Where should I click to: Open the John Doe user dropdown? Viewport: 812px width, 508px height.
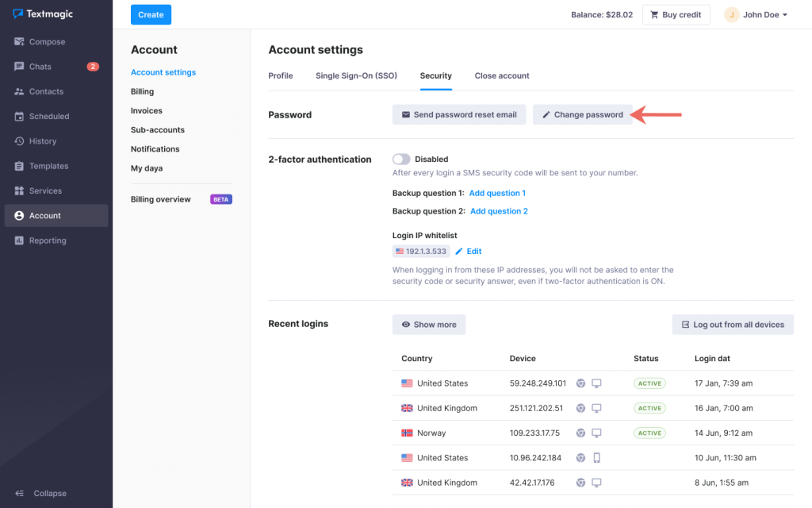pos(756,14)
